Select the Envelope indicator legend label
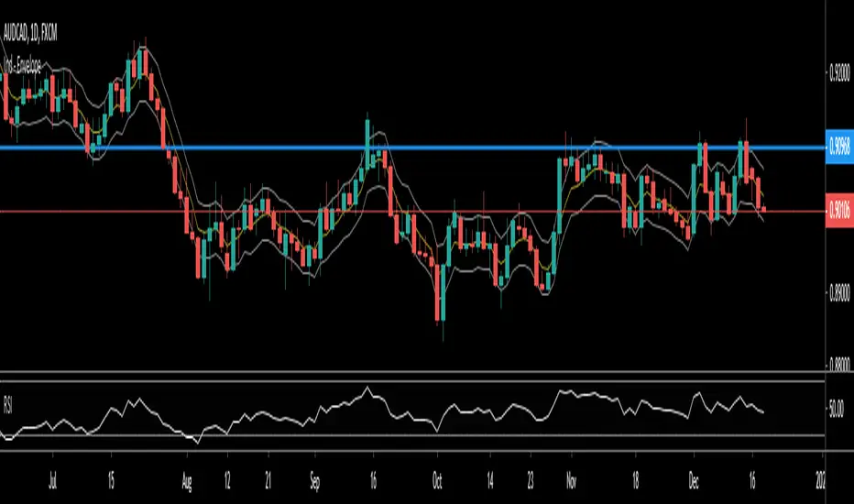Screen dimensions: 854x504 [x=24, y=67]
